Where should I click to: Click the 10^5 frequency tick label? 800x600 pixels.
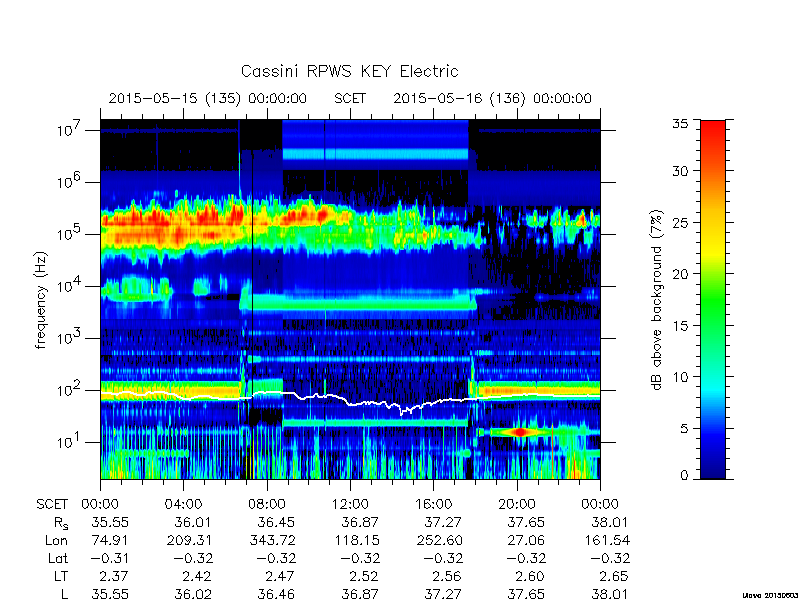coord(70,233)
